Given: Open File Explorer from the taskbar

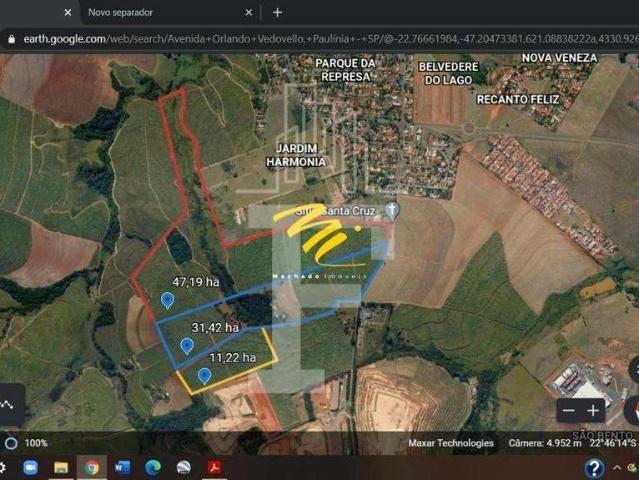Looking at the screenshot, I should (x=61, y=467).
